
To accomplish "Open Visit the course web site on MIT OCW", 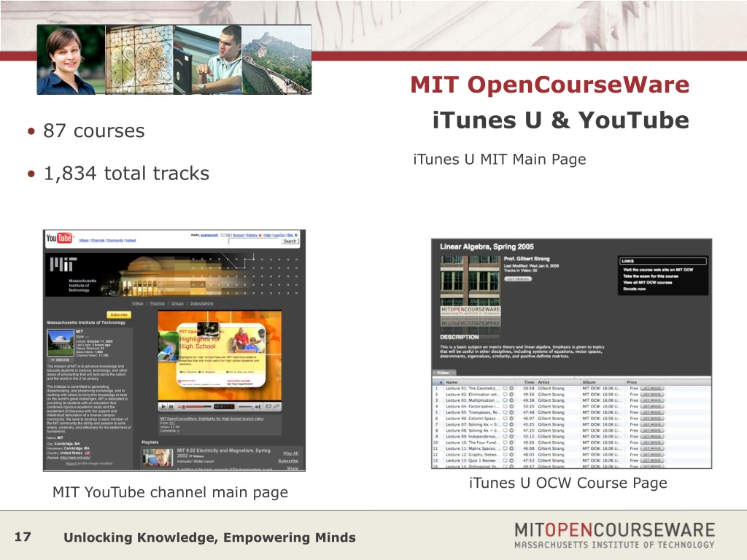I will [x=658, y=270].
